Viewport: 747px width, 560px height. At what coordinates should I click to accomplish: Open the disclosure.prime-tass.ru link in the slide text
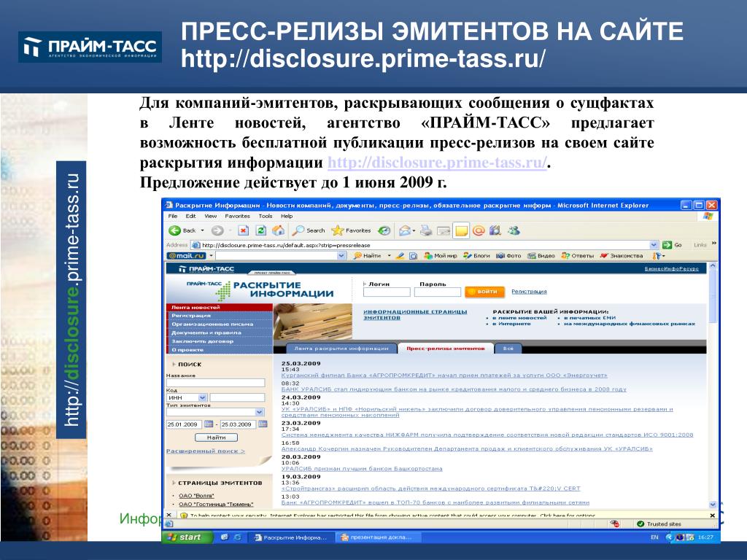[437, 163]
